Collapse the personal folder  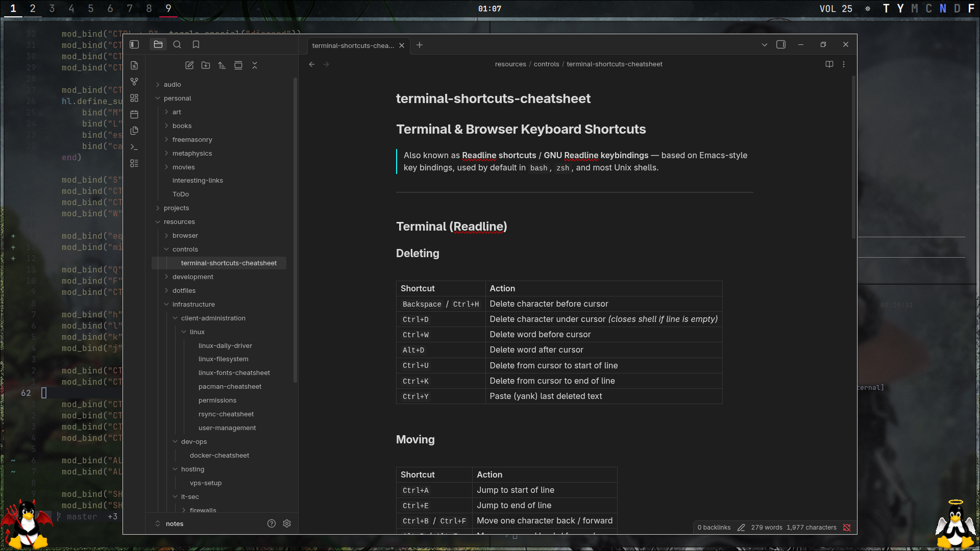pos(177,98)
